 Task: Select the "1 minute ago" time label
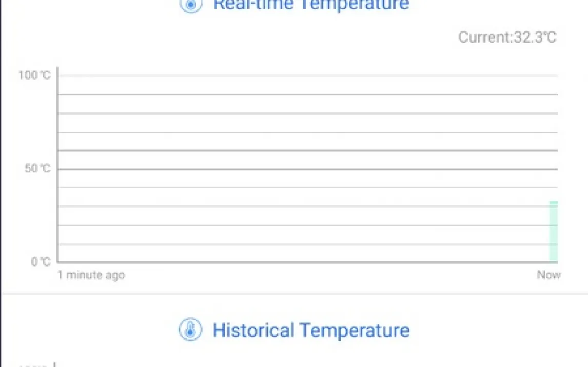91,275
